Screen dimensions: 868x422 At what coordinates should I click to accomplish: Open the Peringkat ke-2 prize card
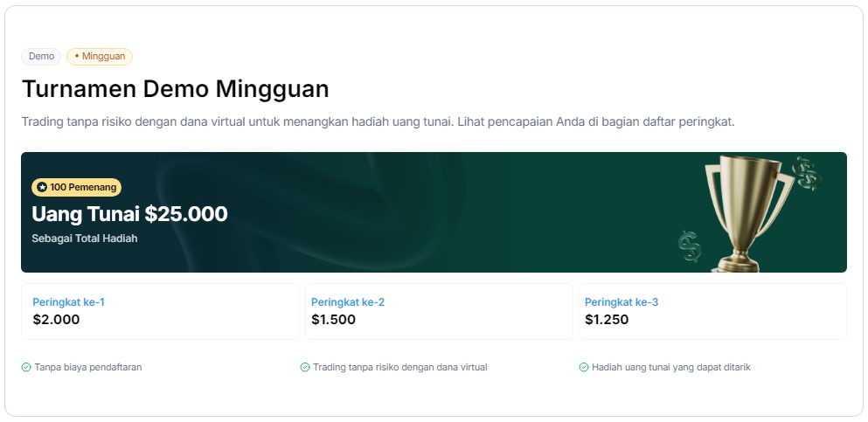439,311
